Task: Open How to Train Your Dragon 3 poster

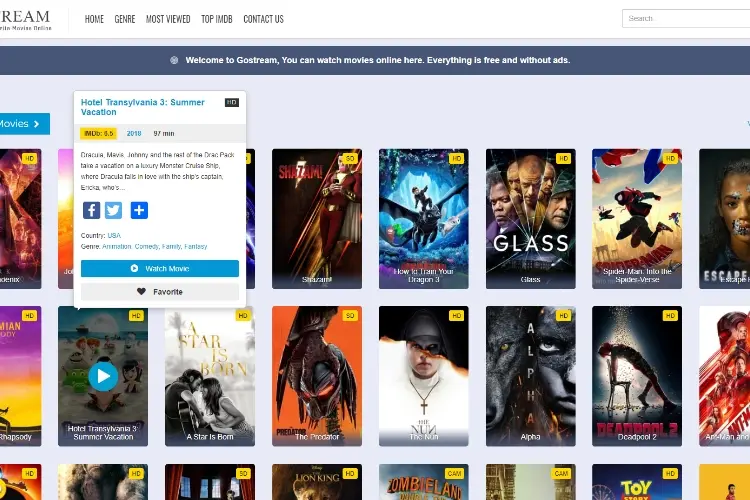Action: [423, 219]
